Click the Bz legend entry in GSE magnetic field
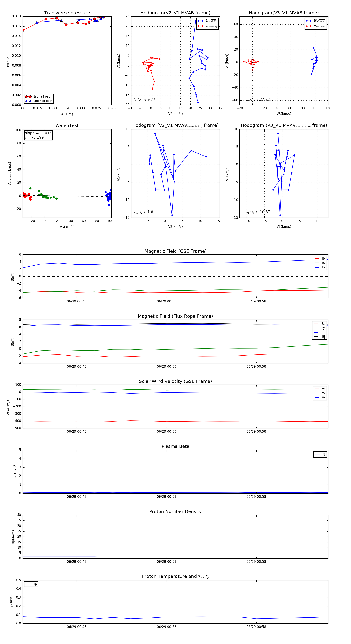The height and width of the screenshot is (644, 351). coord(320,267)
